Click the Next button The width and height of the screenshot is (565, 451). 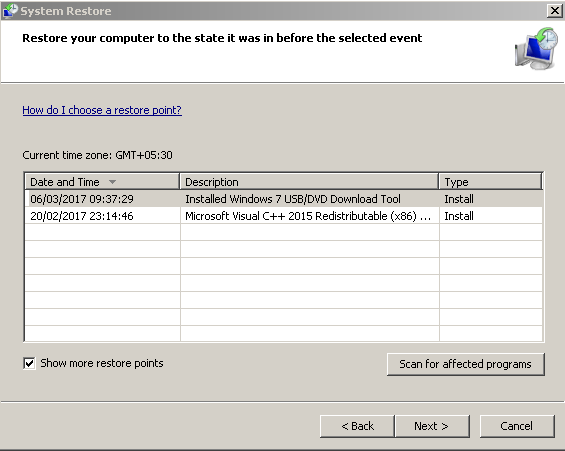click(432, 426)
